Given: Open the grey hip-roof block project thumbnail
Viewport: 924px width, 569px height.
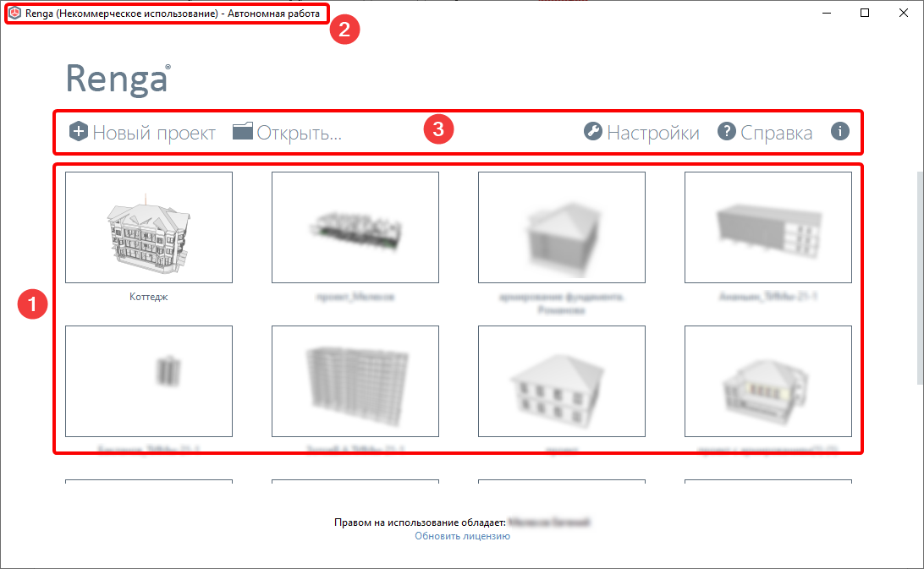Looking at the screenshot, I should tap(562, 227).
